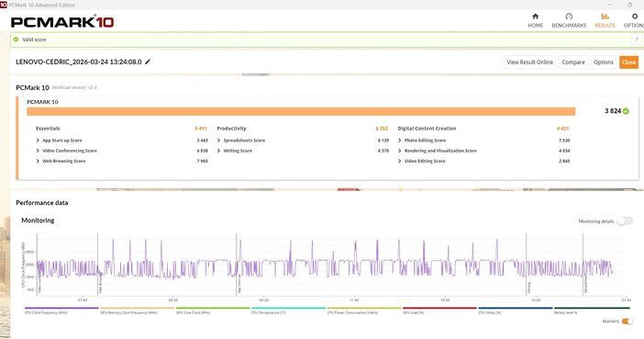The image size is (644, 339).
Task: Click the pencil icon to rename result
Action: click(x=148, y=62)
